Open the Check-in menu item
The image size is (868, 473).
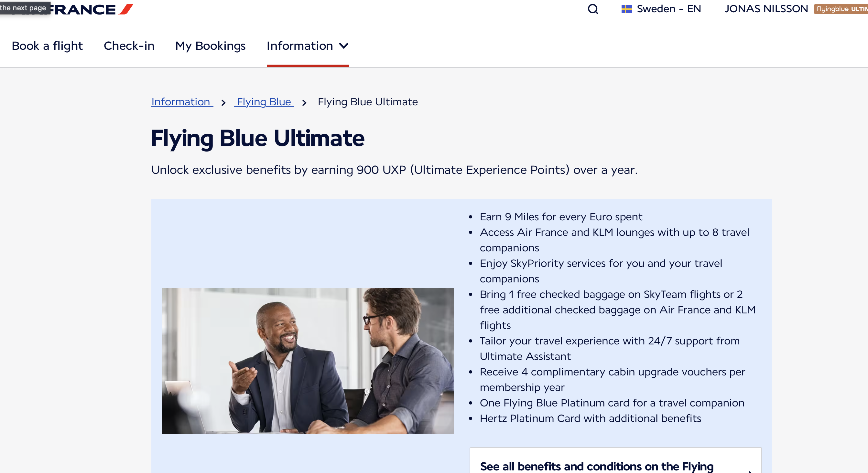[129, 46]
